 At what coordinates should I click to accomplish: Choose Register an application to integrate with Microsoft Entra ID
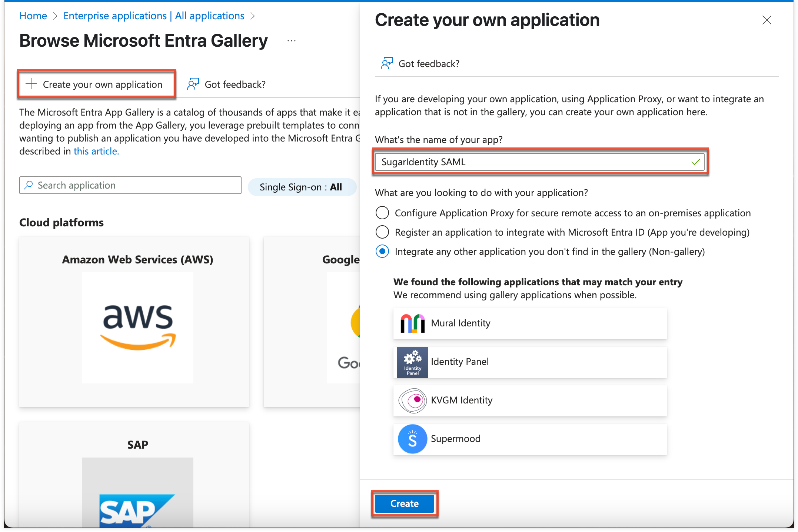(382, 232)
